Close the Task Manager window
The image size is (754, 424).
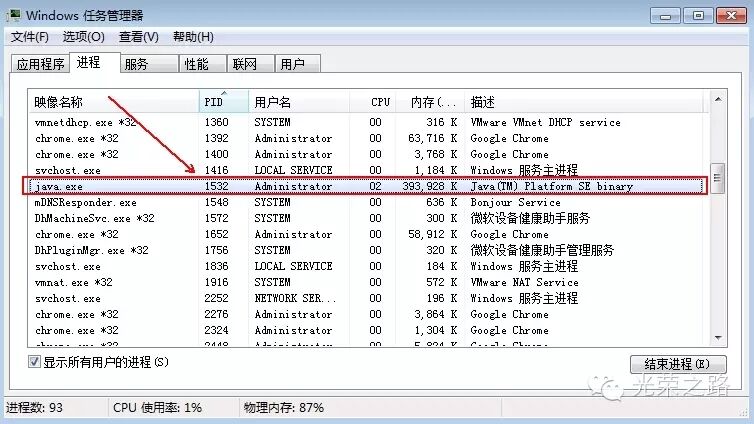[731, 16]
